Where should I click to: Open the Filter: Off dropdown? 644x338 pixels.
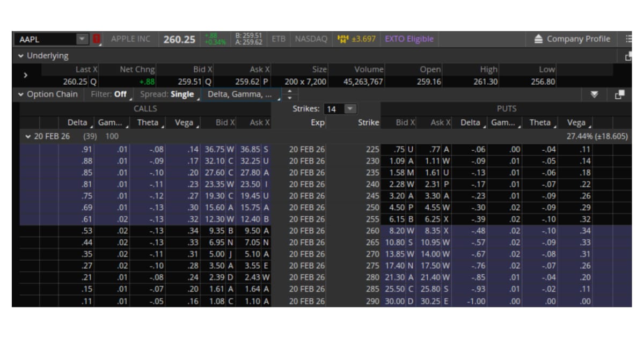click(x=109, y=94)
